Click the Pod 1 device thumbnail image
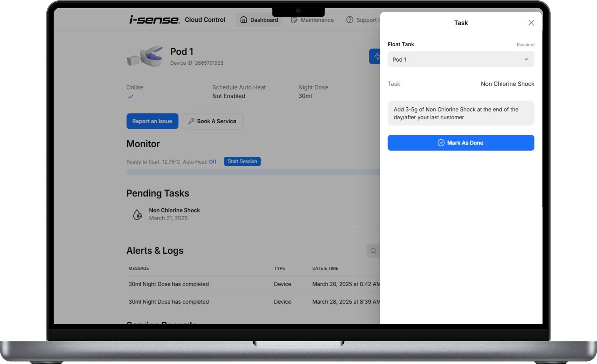 point(145,56)
